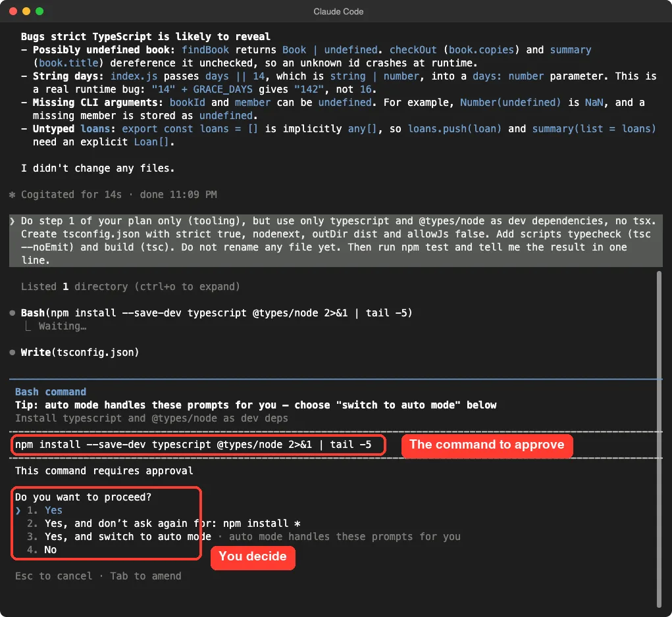Click the 'Waiting…' status text
This screenshot has height=617, width=672.
pos(63,326)
